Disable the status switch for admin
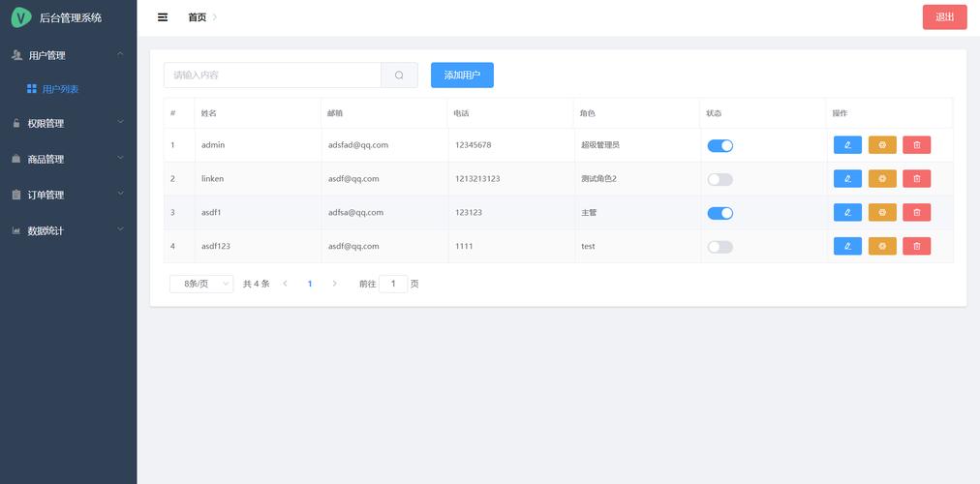980x484 pixels. 720,145
